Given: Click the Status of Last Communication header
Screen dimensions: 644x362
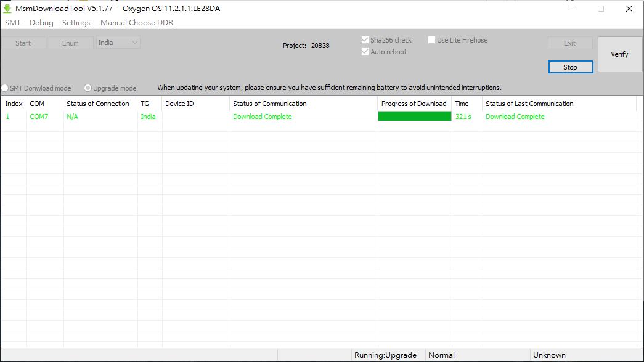Looking at the screenshot, I should (560, 104).
